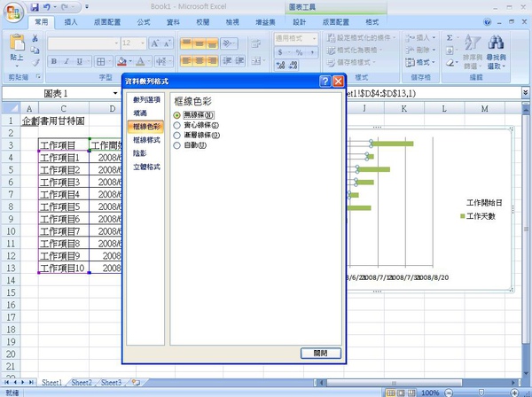The image size is (532, 397).
Task: Decrease font size with the small A icon
Action: tap(167, 43)
